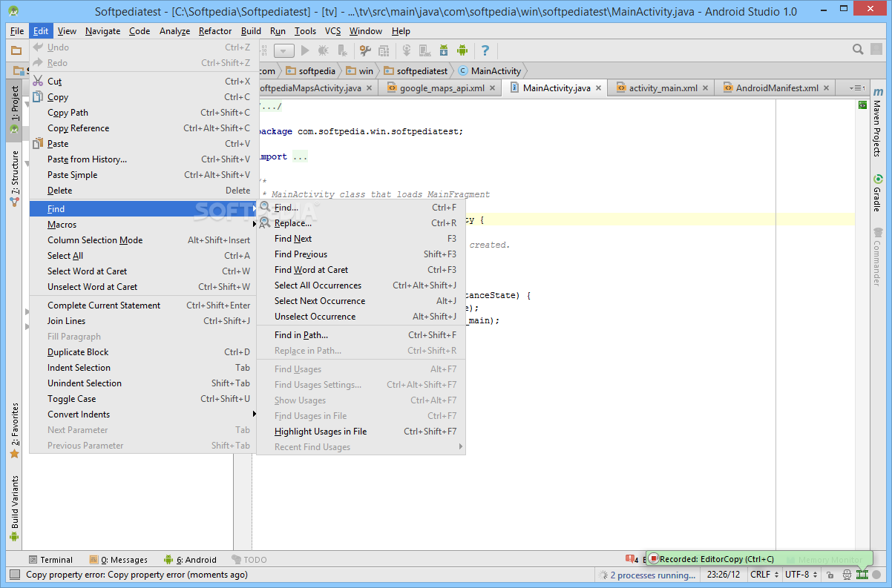Open the run configuration dropdown
Screen dimensions: 892x588
(x=284, y=50)
